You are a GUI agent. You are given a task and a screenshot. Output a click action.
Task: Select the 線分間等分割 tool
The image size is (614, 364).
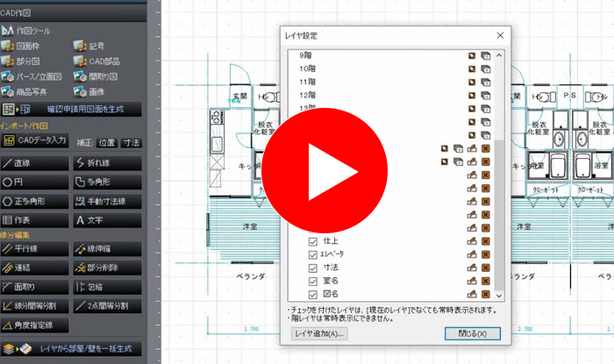(35, 306)
